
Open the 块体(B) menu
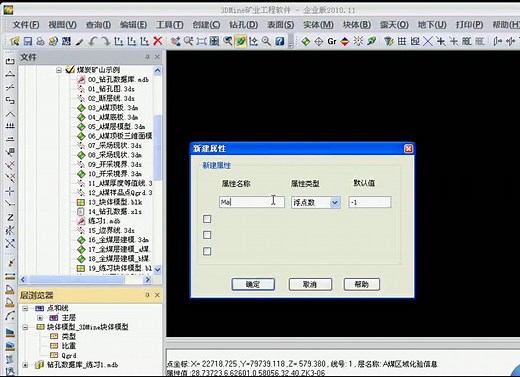(357, 25)
